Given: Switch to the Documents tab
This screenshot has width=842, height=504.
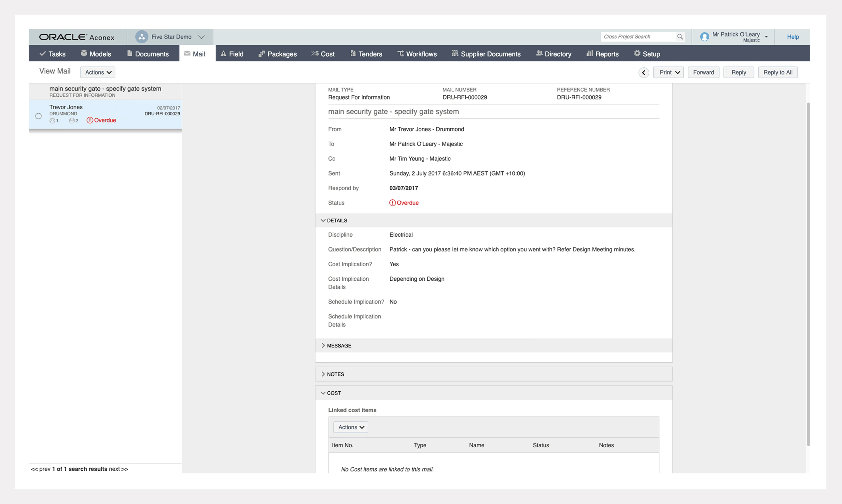Looking at the screenshot, I should click(x=148, y=54).
